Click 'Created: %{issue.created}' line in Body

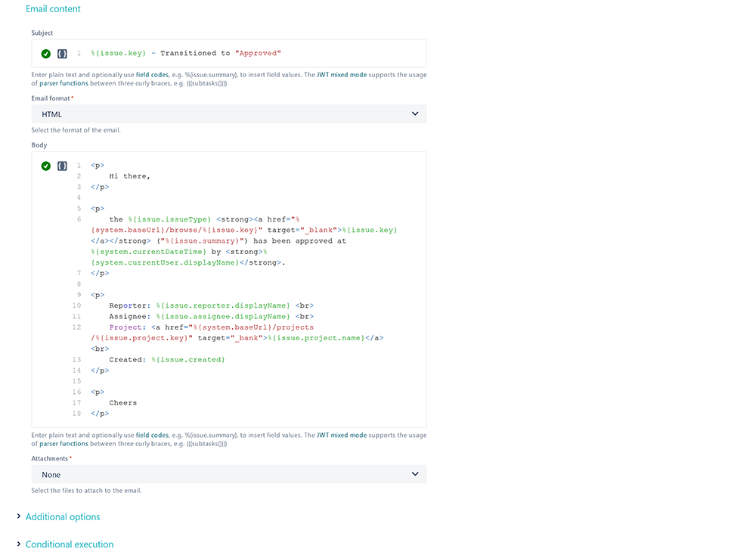[167, 360]
